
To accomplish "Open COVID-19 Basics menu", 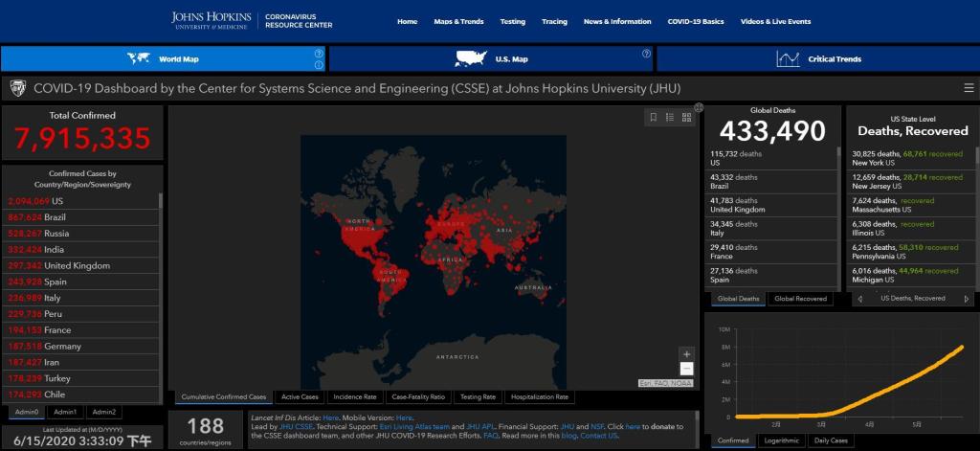I will click(x=696, y=21).
